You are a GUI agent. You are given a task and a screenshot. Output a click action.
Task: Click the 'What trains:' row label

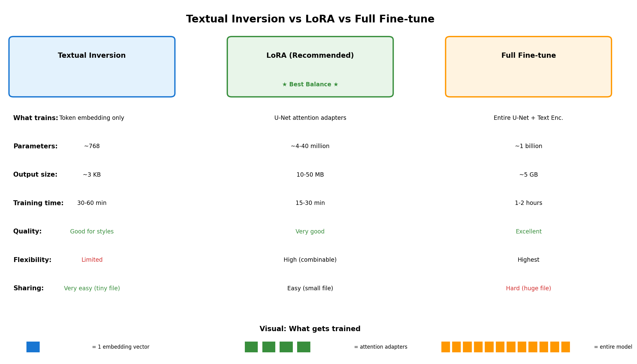click(36, 118)
